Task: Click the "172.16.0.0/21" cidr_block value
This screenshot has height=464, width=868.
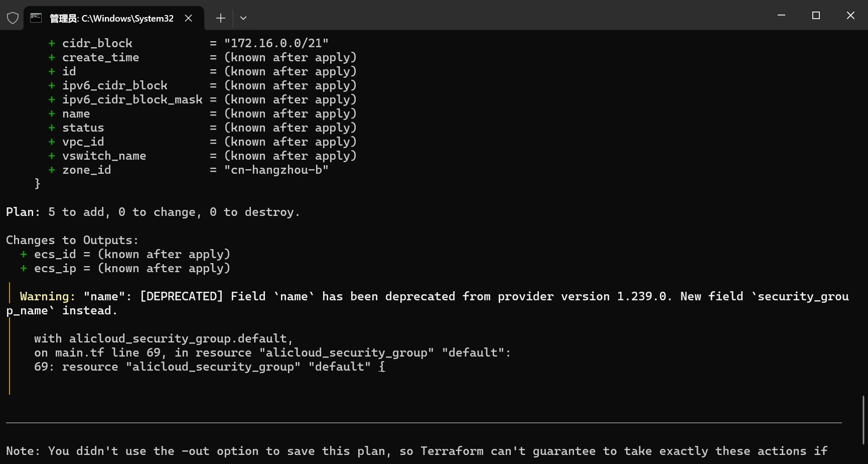Action: [276, 44]
